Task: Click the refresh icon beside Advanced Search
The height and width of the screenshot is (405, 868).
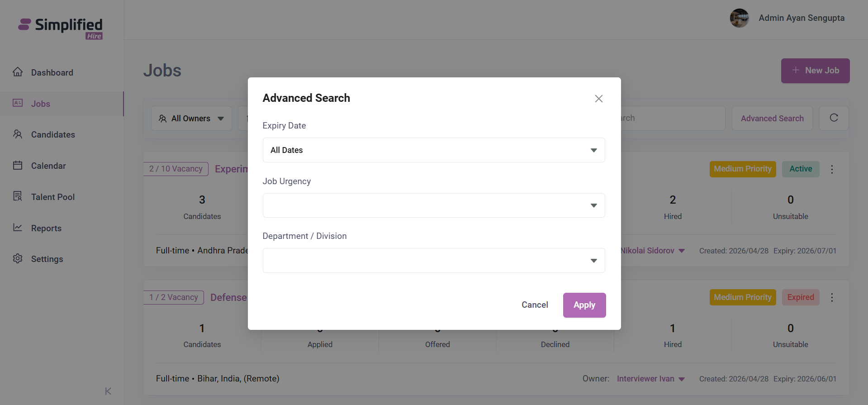Action: tap(834, 118)
